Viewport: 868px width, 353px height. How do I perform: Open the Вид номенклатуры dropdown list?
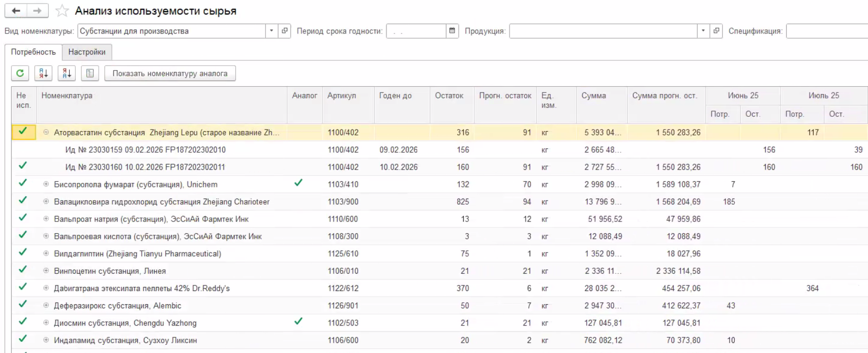[272, 31]
